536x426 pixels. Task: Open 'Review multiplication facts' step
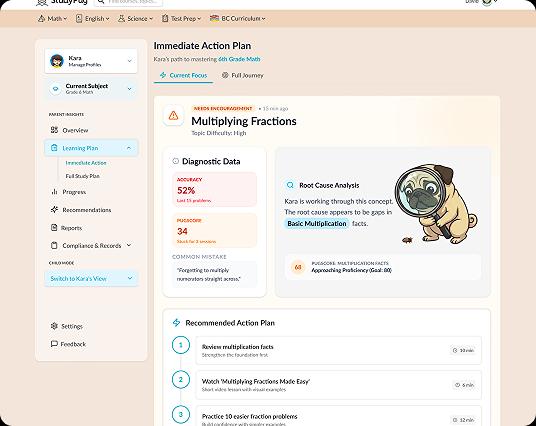338,350
